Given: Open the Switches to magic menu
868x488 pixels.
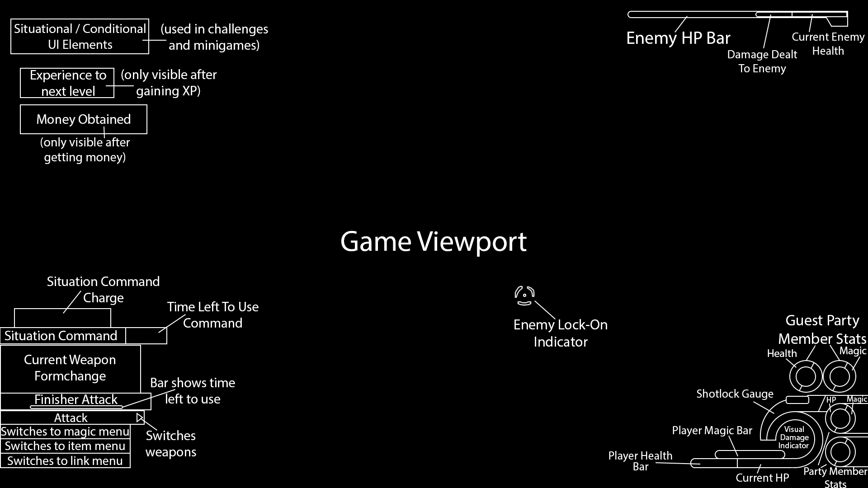Looking at the screenshot, I should (x=65, y=431).
